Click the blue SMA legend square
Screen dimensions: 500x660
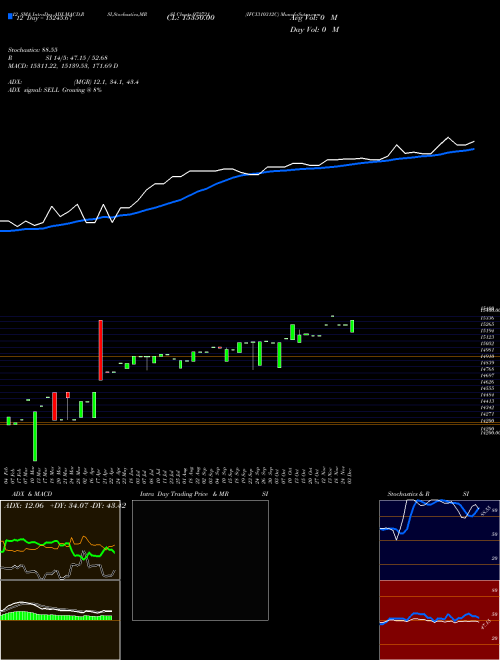10,16
